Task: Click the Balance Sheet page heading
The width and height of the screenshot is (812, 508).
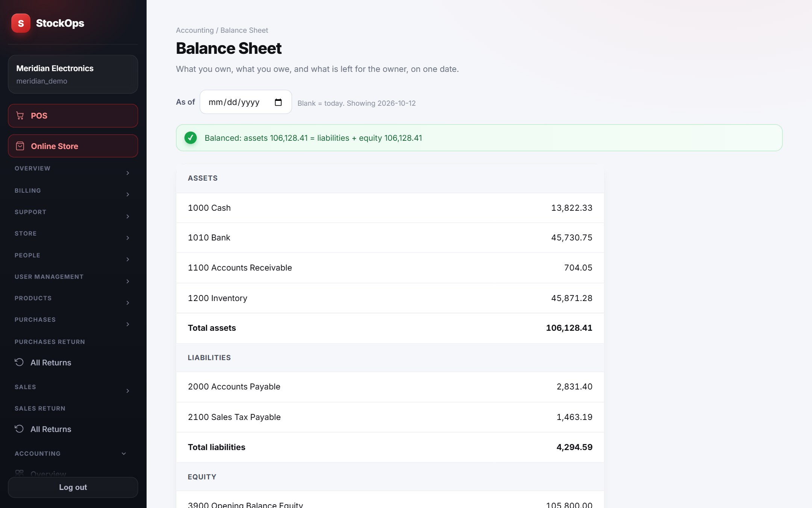Action: tap(229, 48)
